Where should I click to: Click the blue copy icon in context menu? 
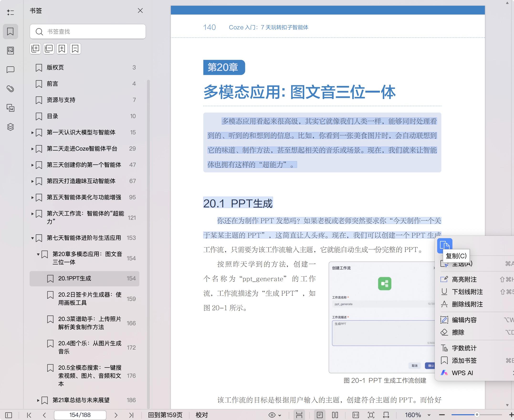point(445,245)
